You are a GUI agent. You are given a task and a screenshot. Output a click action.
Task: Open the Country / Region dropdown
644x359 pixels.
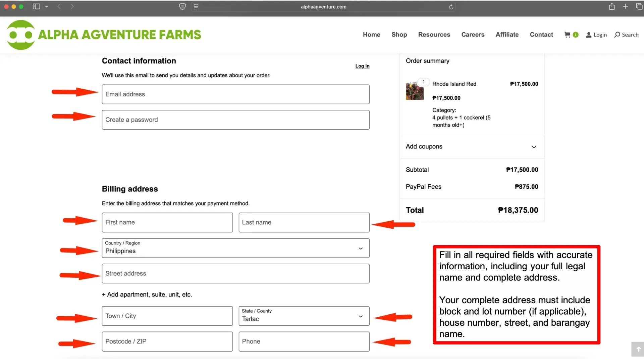[x=235, y=248]
